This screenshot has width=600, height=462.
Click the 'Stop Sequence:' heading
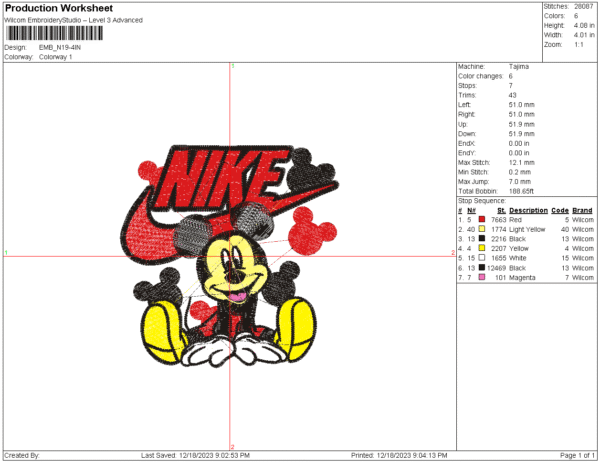tap(482, 201)
